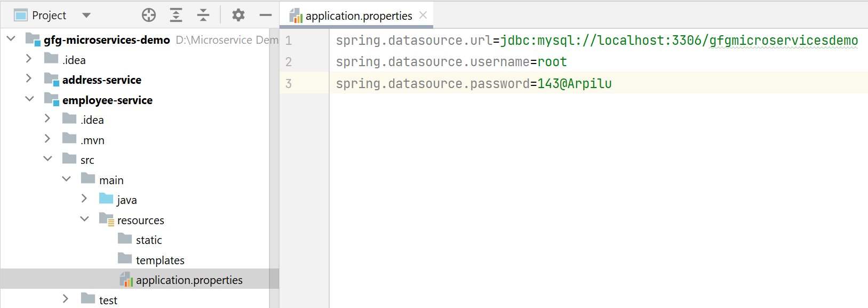The image size is (868, 308).
Task: Place cursor on the datasource password line
Action: pyautogui.click(x=473, y=84)
